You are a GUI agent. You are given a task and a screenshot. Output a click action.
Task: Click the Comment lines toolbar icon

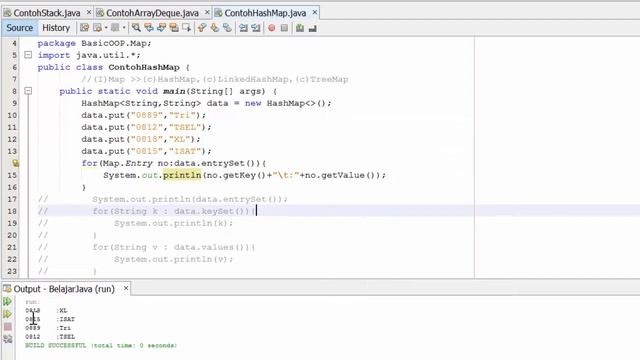(x=300, y=28)
